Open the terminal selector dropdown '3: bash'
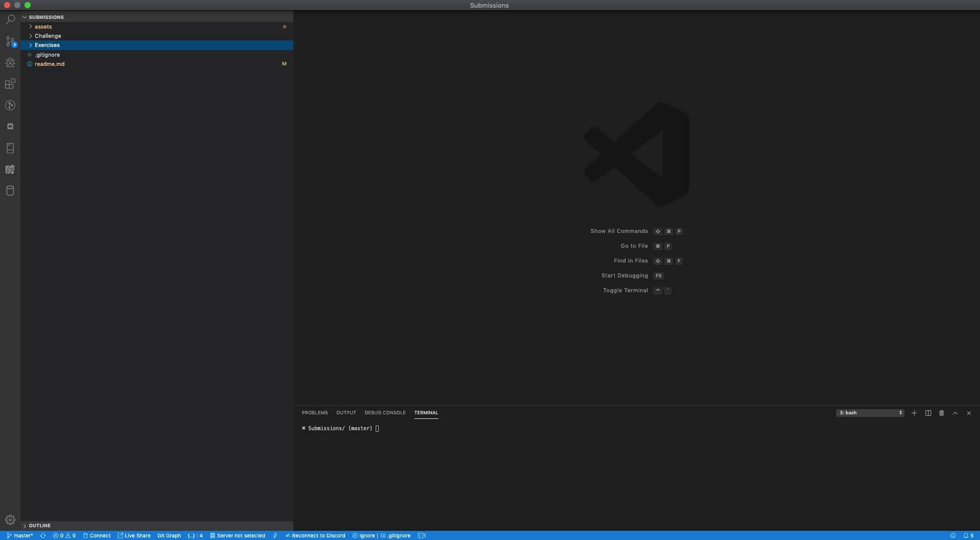The height and width of the screenshot is (540, 980). tap(870, 413)
